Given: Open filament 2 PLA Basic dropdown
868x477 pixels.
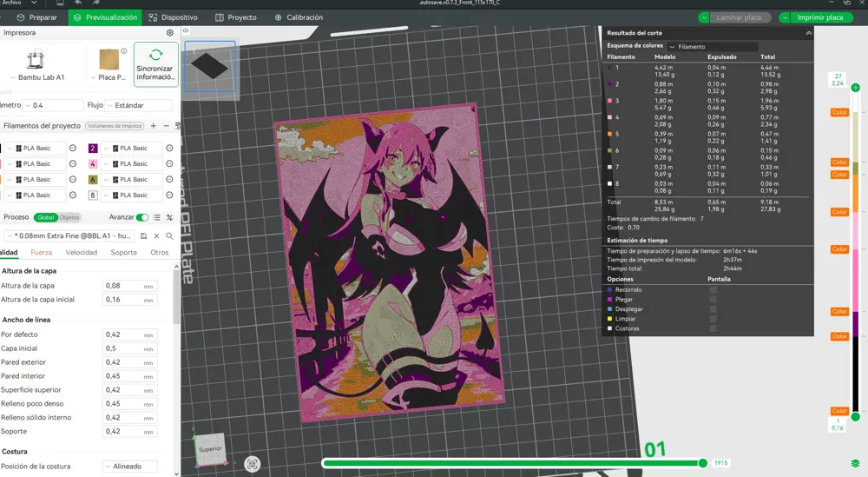Looking at the screenshot, I should 133,148.
